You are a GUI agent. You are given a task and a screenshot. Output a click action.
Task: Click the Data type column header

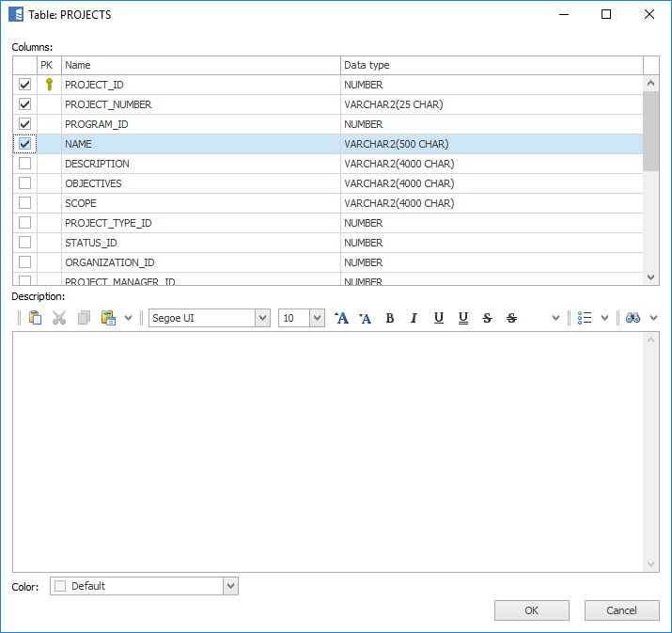[491, 65]
